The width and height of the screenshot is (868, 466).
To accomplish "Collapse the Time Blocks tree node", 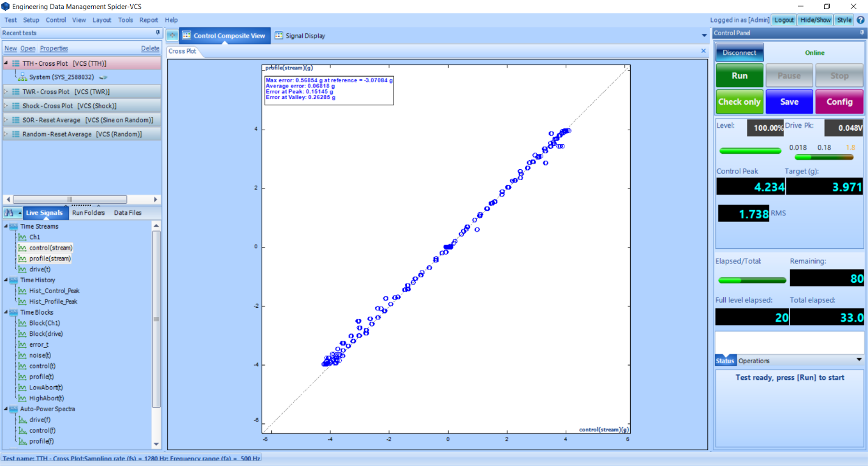I will 5,312.
